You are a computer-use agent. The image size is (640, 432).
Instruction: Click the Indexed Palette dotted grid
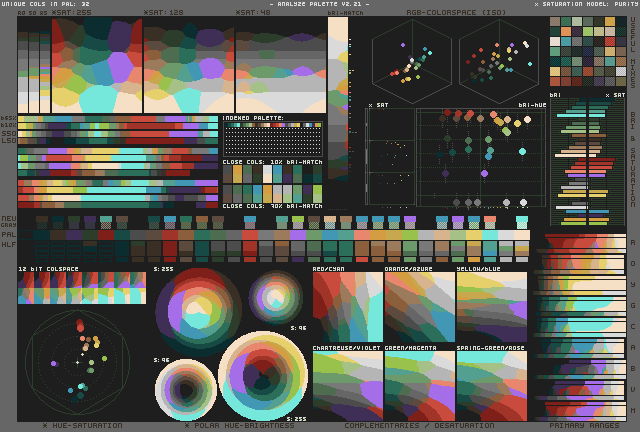click(x=272, y=138)
